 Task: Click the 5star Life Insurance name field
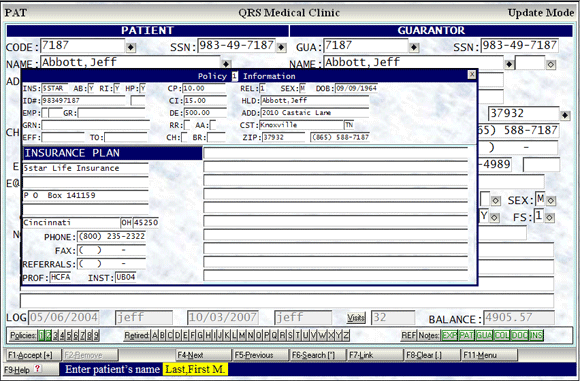coord(85,168)
